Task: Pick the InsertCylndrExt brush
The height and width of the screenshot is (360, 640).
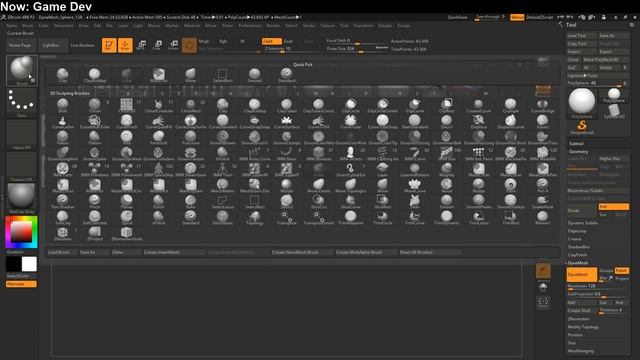Action: coord(351,169)
